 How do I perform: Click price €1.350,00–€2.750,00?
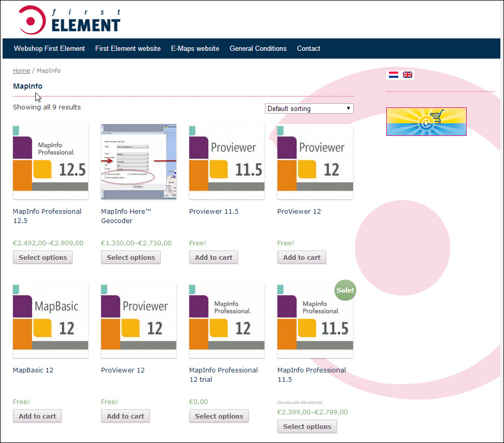tap(136, 243)
